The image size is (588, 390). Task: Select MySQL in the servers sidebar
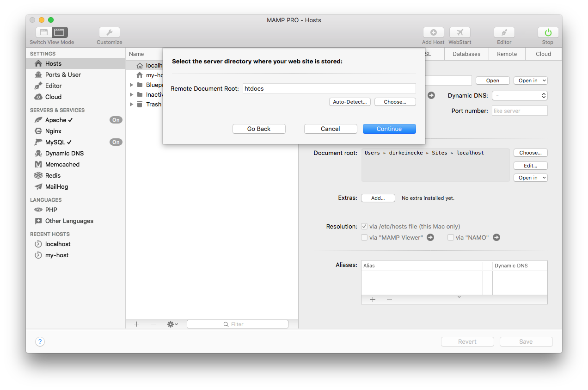click(57, 142)
